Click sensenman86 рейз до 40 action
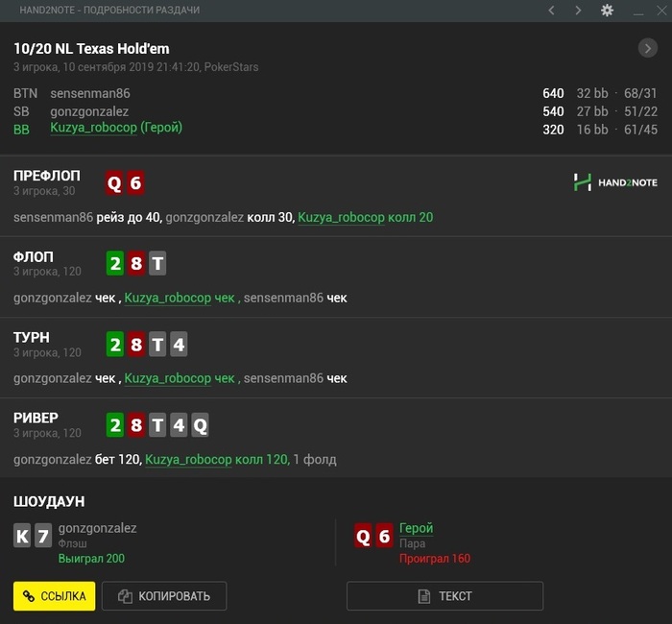Image resolution: width=672 pixels, height=624 pixels. [87, 217]
